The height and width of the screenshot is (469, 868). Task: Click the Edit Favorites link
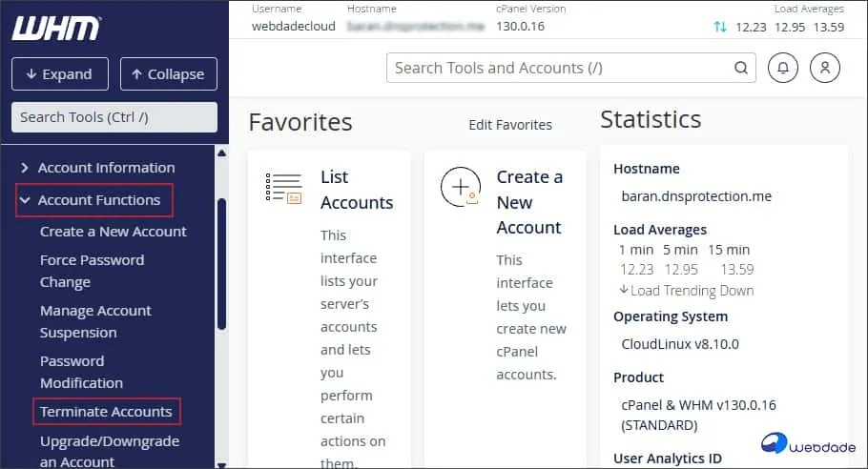tap(509, 125)
